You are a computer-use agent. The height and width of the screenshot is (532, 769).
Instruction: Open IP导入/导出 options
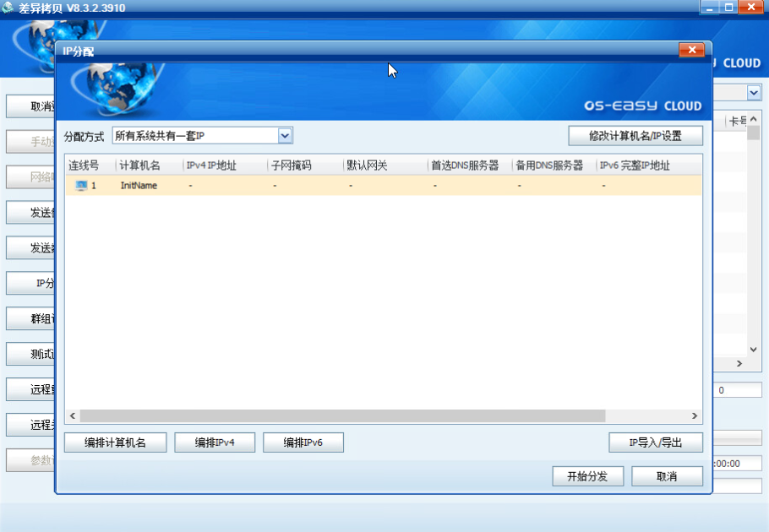pyautogui.click(x=655, y=442)
